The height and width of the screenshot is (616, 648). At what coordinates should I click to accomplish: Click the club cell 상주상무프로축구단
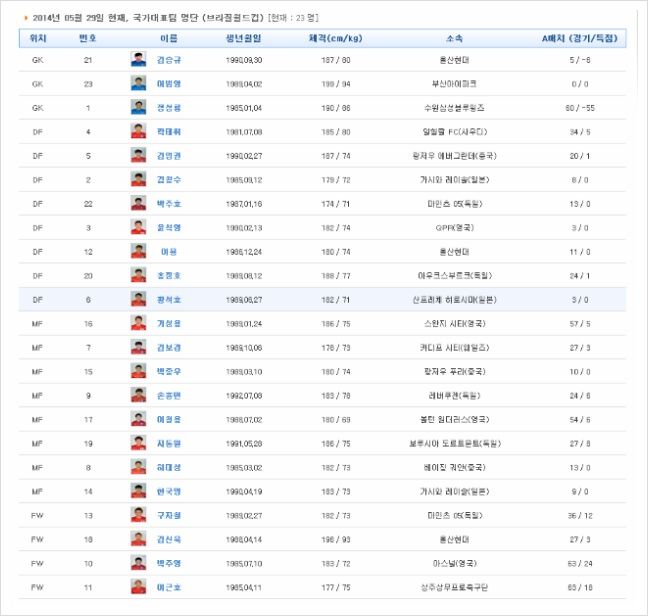454,587
